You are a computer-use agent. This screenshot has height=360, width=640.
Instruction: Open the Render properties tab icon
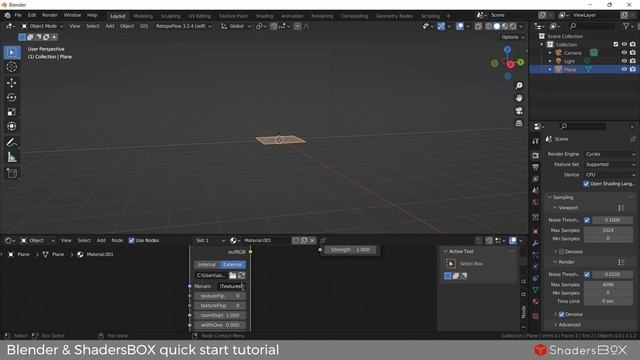coord(536,156)
